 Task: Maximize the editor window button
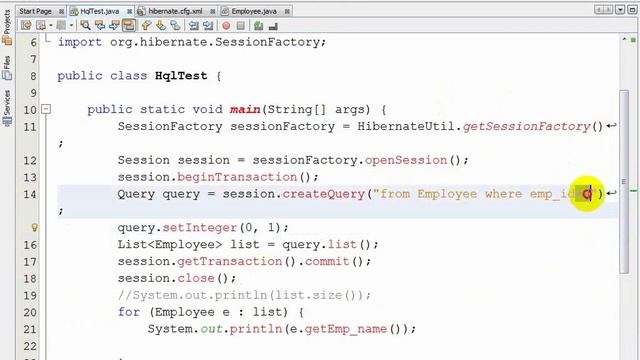point(632,9)
